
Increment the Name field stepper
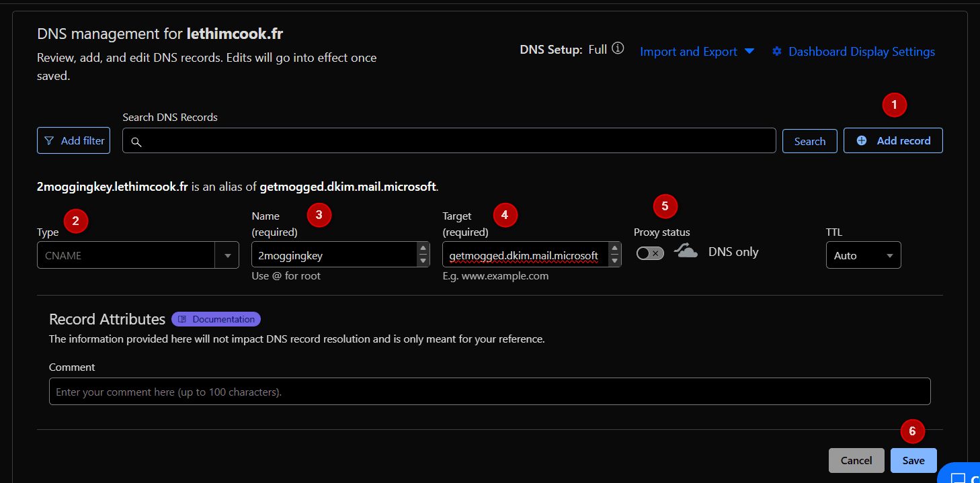423,249
